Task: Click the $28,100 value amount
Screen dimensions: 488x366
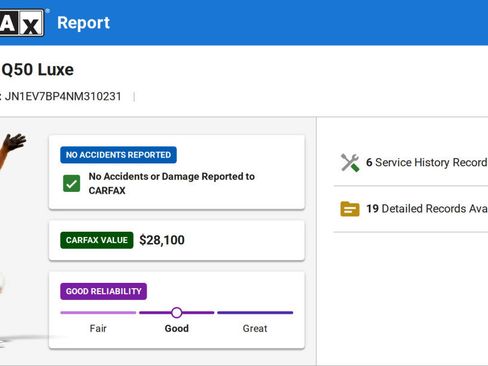Action: pyautogui.click(x=162, y=240)
